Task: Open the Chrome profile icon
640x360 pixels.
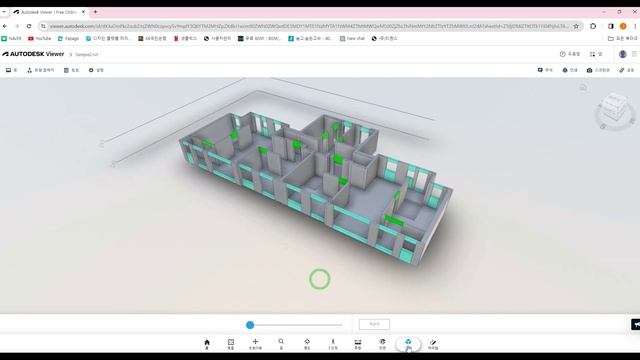Action: click(x=623, y=26)
